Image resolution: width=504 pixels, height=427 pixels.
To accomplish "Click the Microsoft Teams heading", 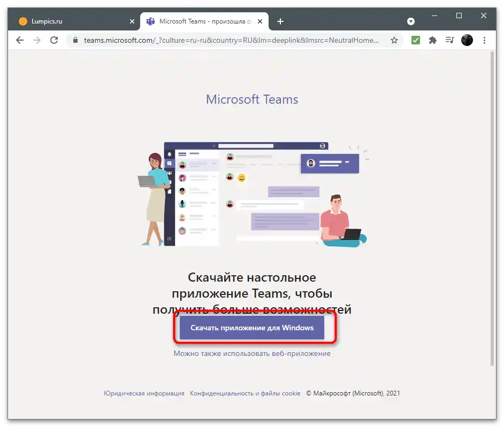I will coord(252,99).
